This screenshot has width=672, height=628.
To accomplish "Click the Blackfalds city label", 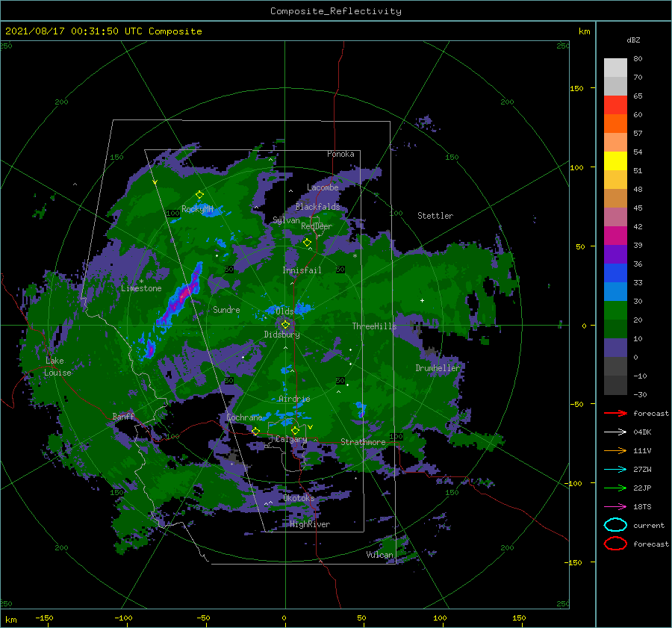I will [x=317, y=207].
